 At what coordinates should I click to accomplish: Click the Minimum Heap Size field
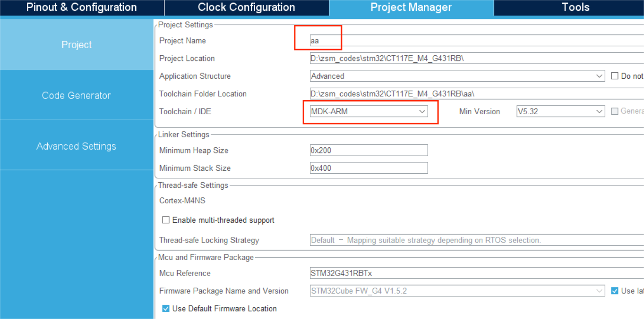point(369,151)
